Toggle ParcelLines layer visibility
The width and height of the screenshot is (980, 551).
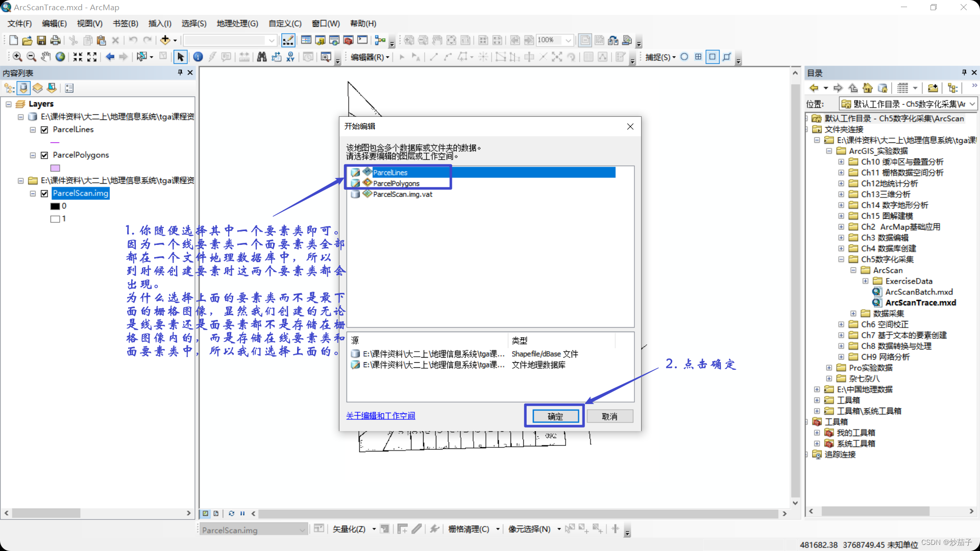pos(44,130)
